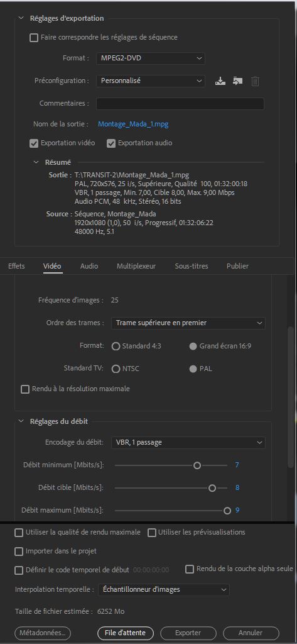Enable Faire correspondre les réglages de séquence
Screen dimensions: 297x644
click(34, 38)
